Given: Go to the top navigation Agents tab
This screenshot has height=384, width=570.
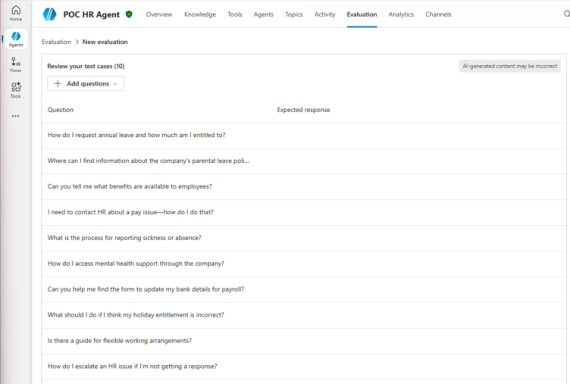Looking at the screenshot, I should tap(264, 15).
